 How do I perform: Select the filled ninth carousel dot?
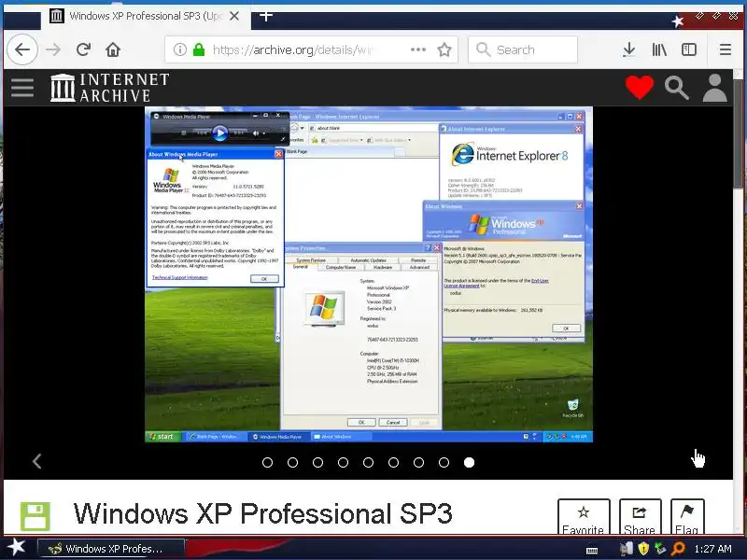(x=470, y=462)
